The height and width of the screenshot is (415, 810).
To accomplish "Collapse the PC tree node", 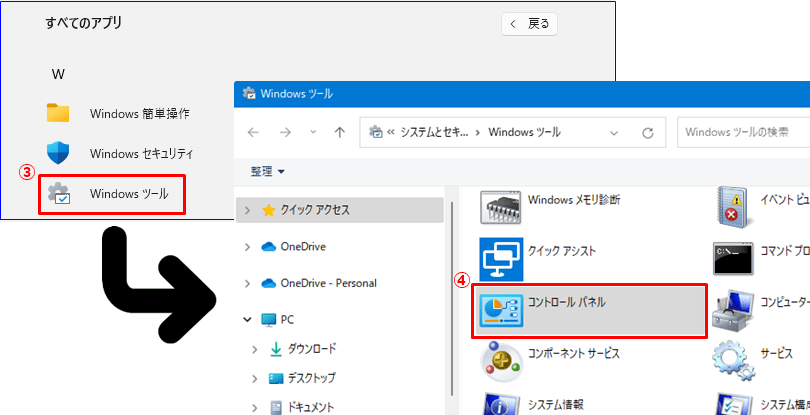I will coord(248,320).
